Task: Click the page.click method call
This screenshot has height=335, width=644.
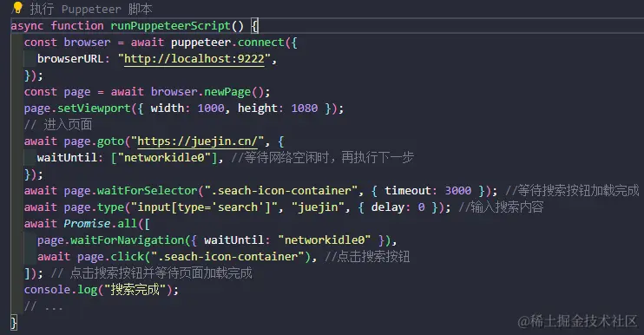Action: [111, 257]
